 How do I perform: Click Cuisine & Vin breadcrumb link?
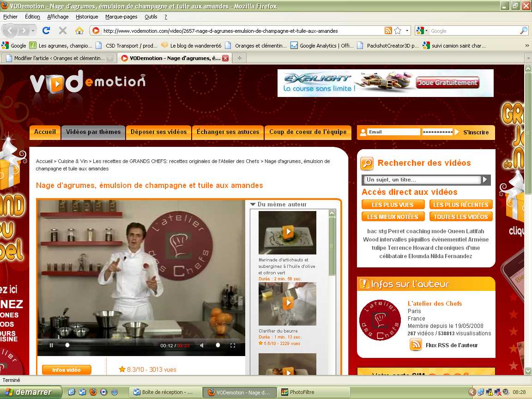tap(73, 161)
